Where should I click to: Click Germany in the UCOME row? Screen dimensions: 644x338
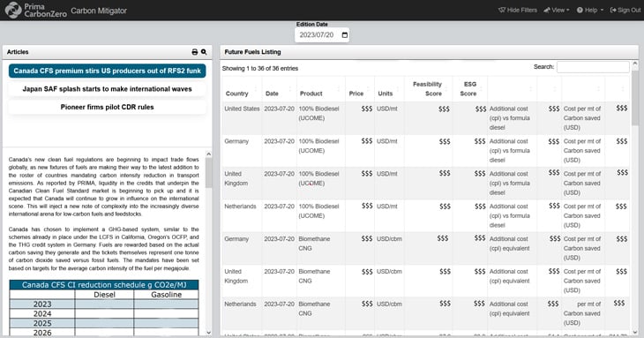[x=236, y=141]
